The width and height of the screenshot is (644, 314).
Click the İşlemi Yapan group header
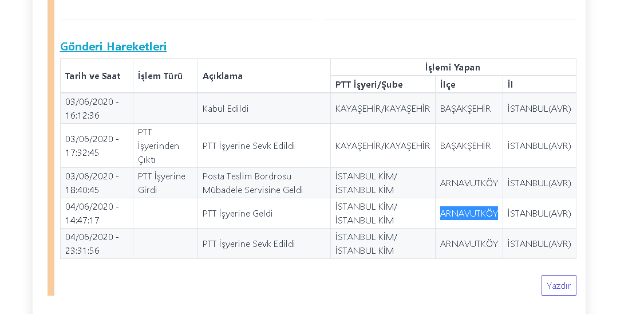pos(452,67)
